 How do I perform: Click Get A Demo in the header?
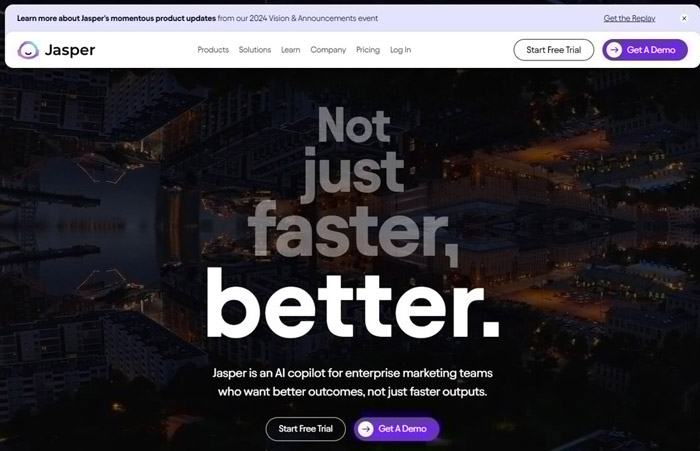click(645, 50)
